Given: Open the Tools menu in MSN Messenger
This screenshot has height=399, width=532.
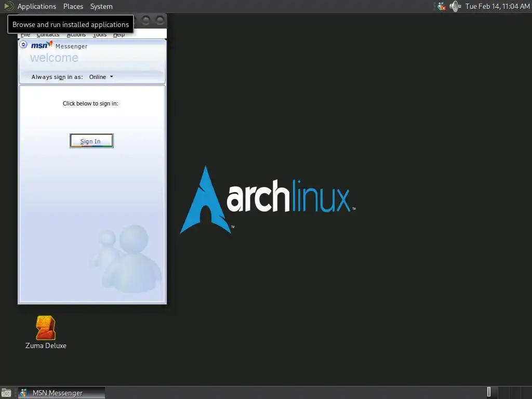Looking at the screenshot, I should [x=99, y=35].
